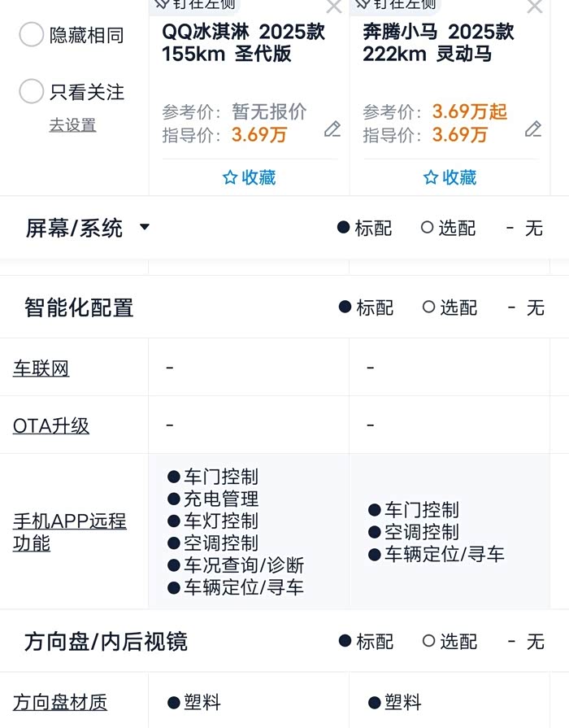
Task: Open 手机APP远程功能 parameter link
Action: (x=70, y=532)
